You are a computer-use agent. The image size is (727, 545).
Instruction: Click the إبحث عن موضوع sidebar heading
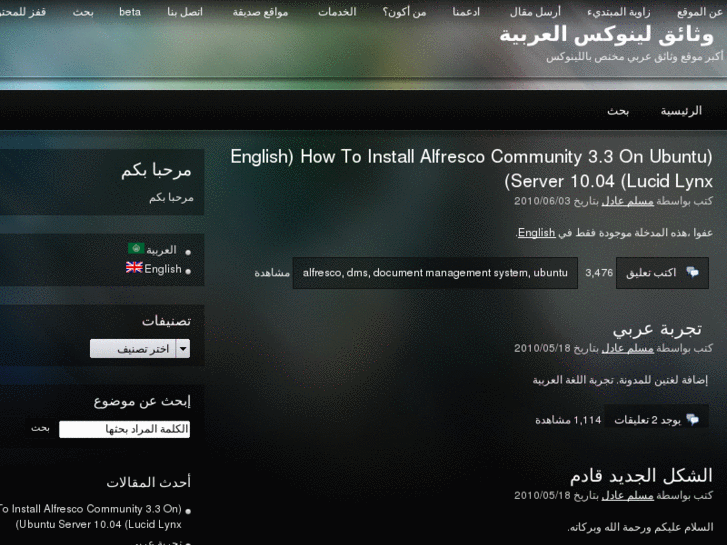point(142,401)
